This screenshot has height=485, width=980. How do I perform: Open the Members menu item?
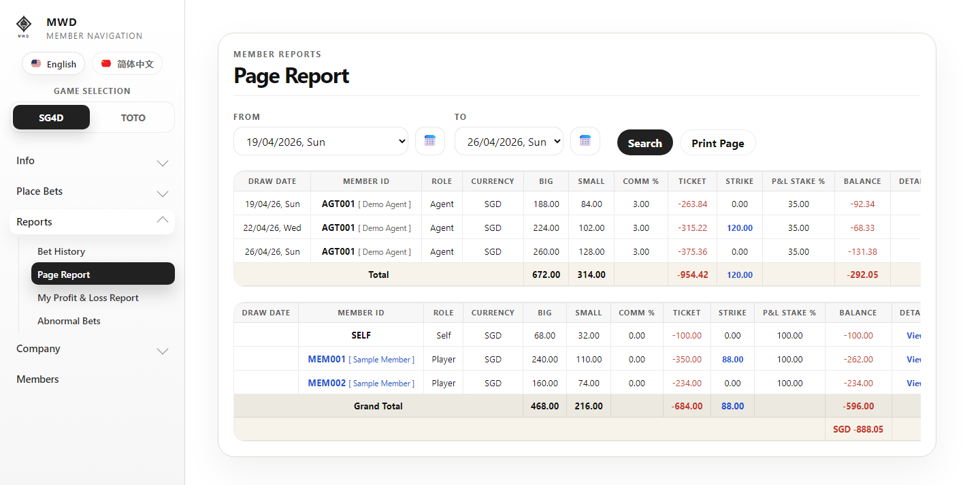pyautogui.click(x=92, y=379)
